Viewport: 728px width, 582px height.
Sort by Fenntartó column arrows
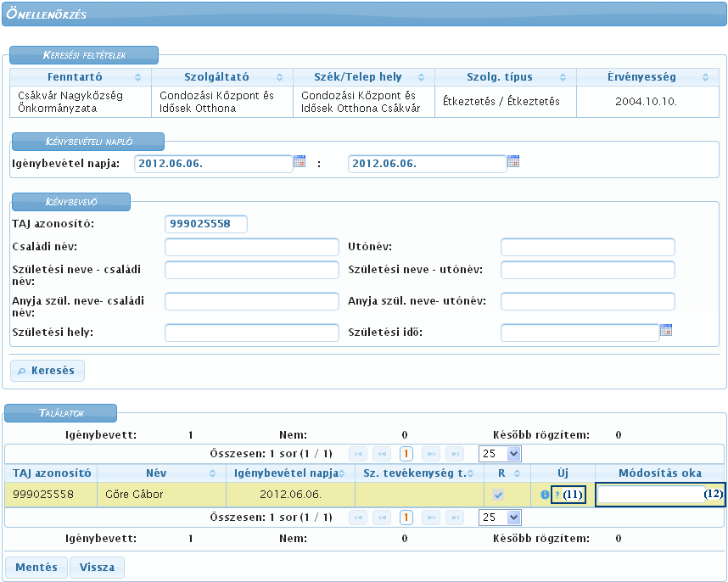click(138, 77)
